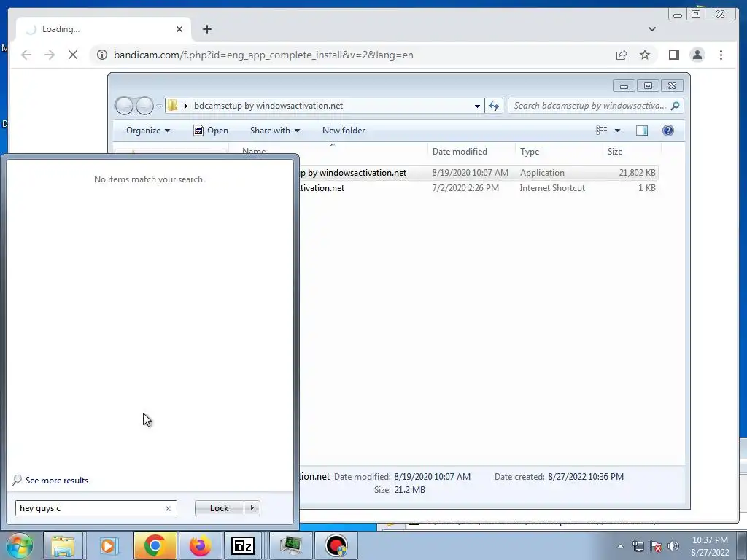Open the Share with menu
Viewport: 747px width, 560px height.
click(275, 131)
